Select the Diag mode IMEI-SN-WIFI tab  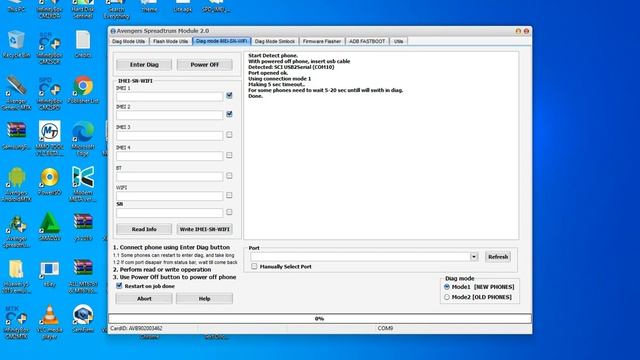(x=222, y=41)
